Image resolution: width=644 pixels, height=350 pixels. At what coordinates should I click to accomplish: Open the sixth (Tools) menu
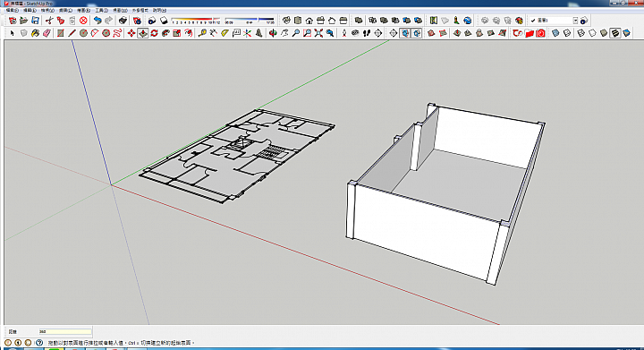tap(102, 10)
